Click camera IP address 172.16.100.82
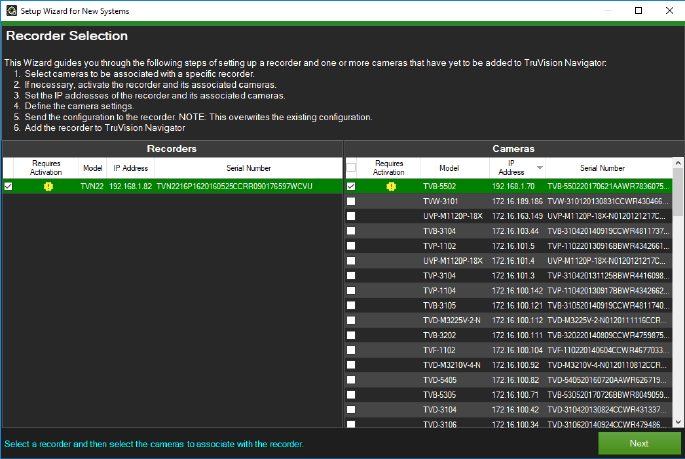 pyautogui.click(x=515, y=380)
